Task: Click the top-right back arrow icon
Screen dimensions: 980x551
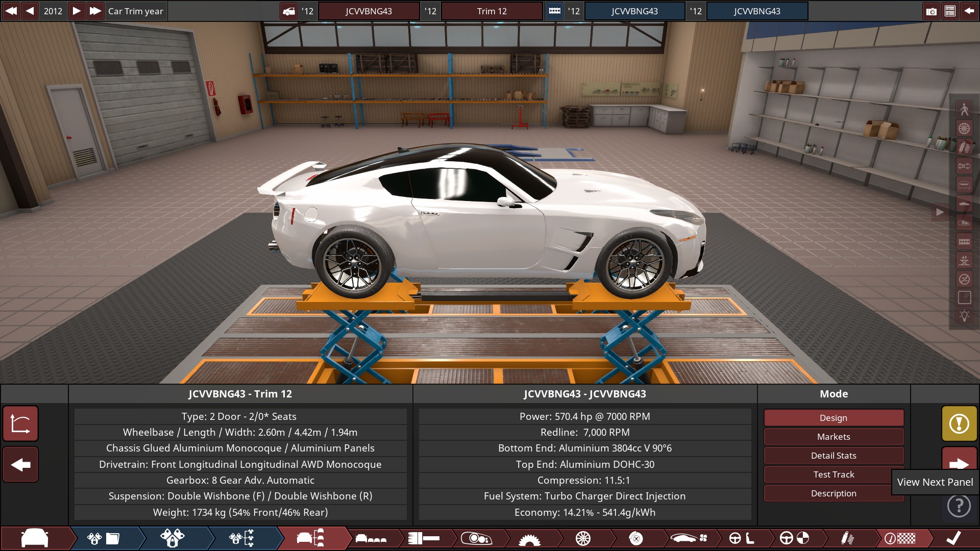Action: [969, 11]
